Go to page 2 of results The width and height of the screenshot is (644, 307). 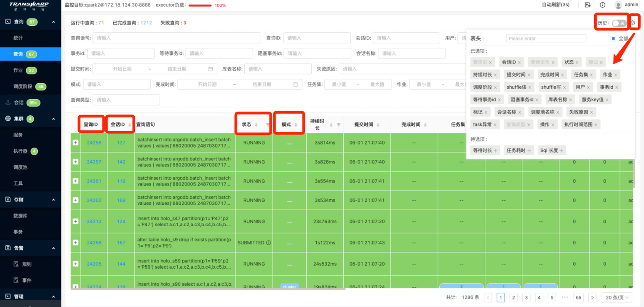[x=513, y=297]
